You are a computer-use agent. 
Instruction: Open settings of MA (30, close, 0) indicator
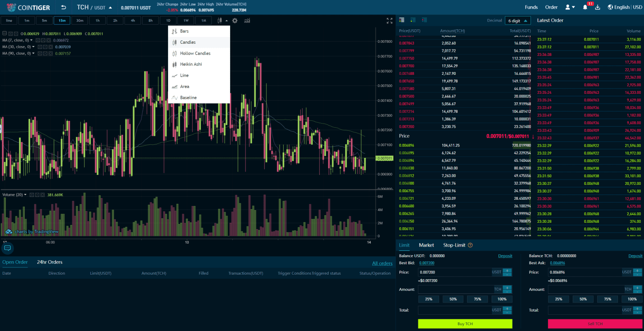pyautogui.click(x=45, y=47)
